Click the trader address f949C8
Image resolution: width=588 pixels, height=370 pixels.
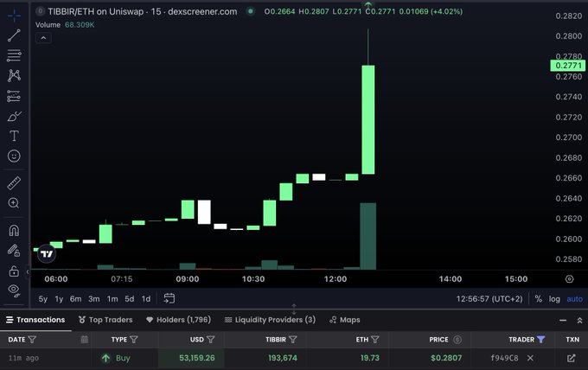pyautogui.click(x=504, y=358)
